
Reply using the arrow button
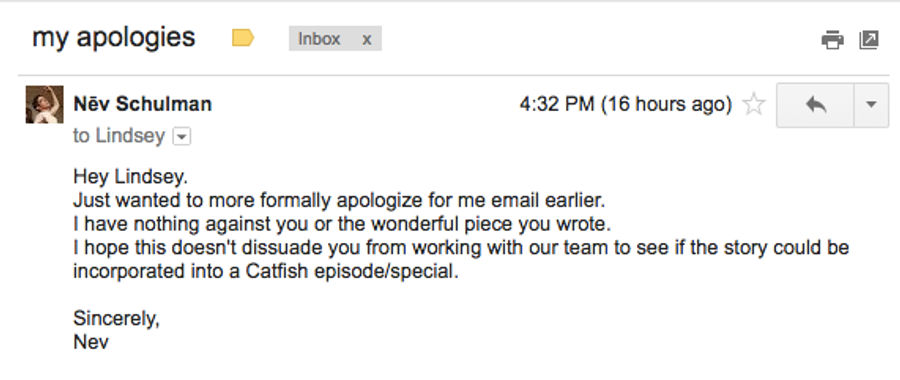pos(815,105)
